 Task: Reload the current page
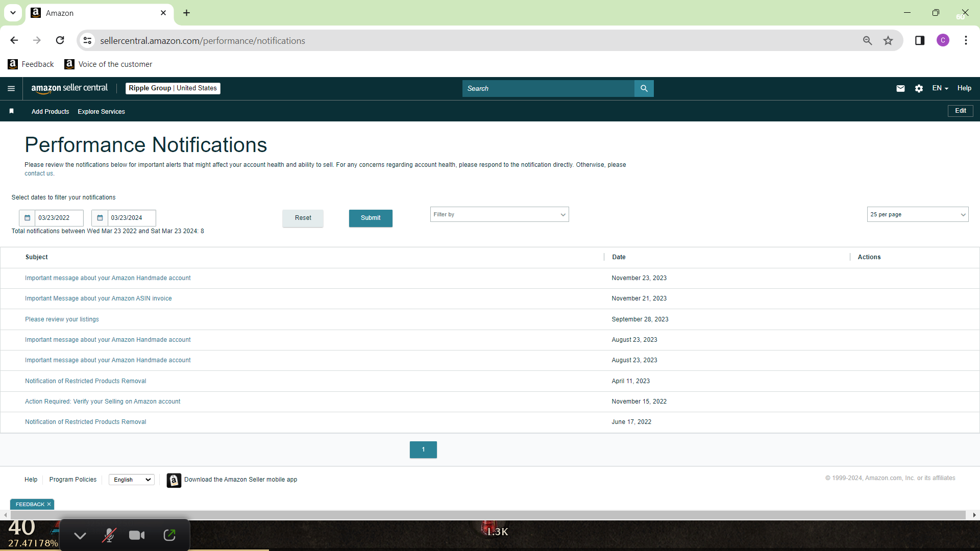(x=60, y=40)
